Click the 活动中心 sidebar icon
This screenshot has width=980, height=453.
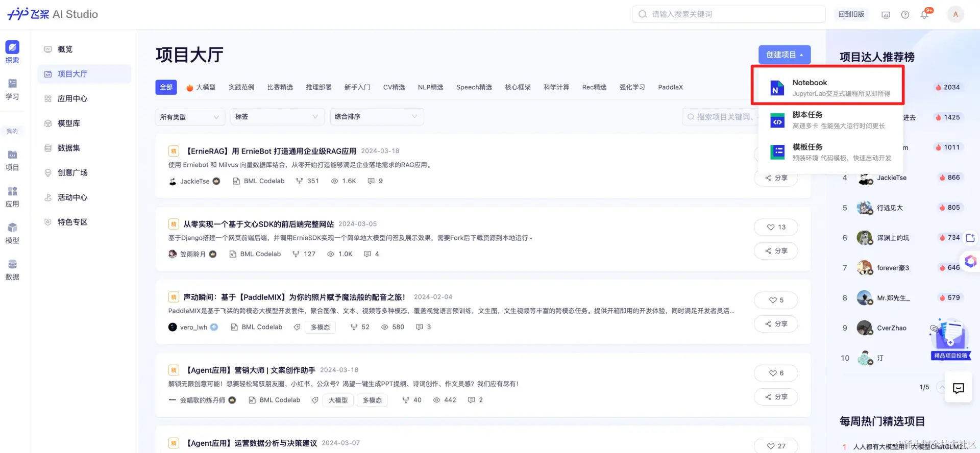point(48,197)
